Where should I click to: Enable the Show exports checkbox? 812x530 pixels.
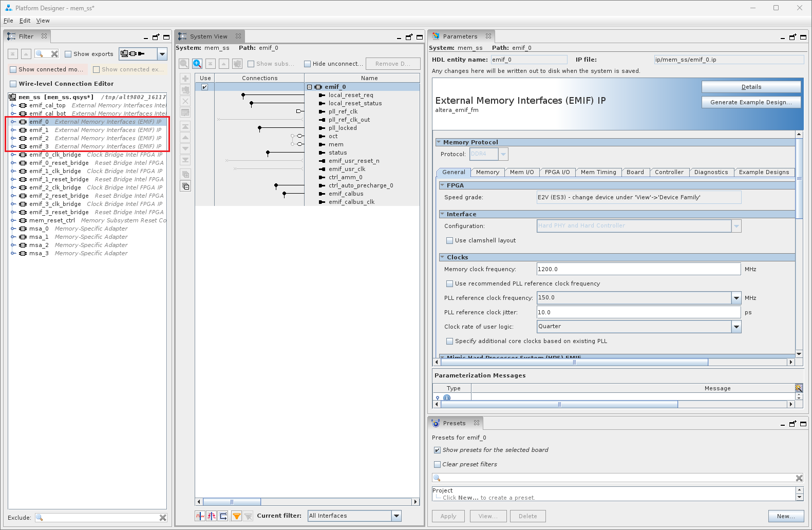[x=68, y=54]
